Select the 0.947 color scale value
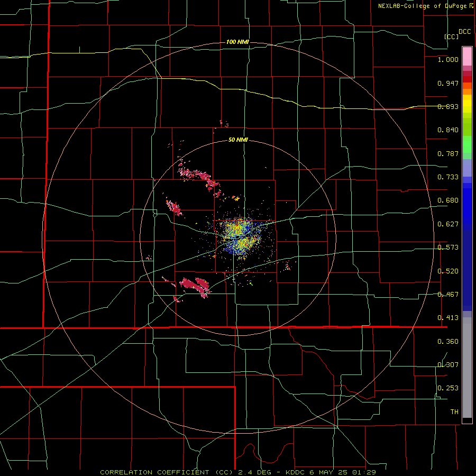 click(x=448, y=83)
